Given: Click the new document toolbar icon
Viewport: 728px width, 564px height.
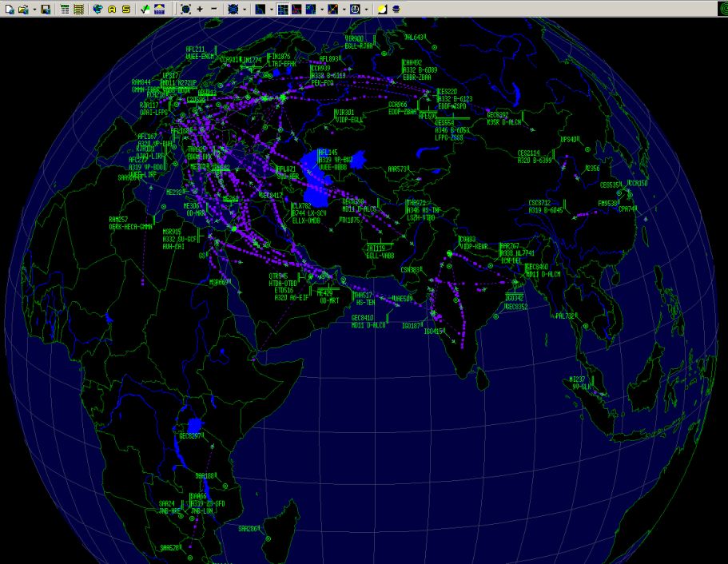Looking at the screenshot, I should click(x=9, y=9).
